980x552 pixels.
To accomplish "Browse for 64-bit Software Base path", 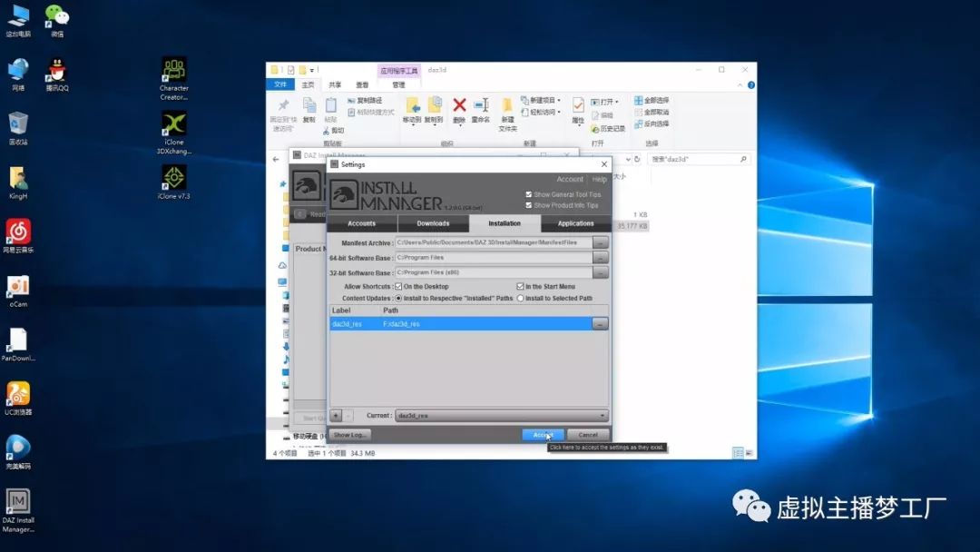I will pos(600,258).
